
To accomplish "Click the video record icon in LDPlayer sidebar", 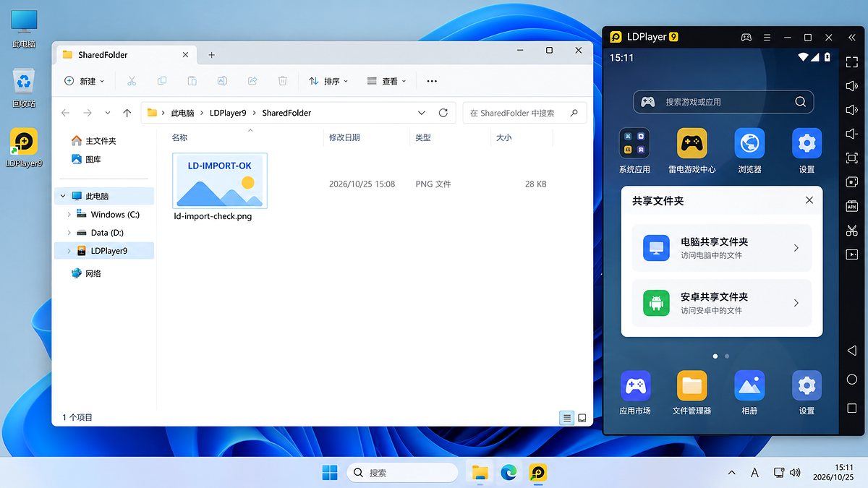I will point(852,254).
